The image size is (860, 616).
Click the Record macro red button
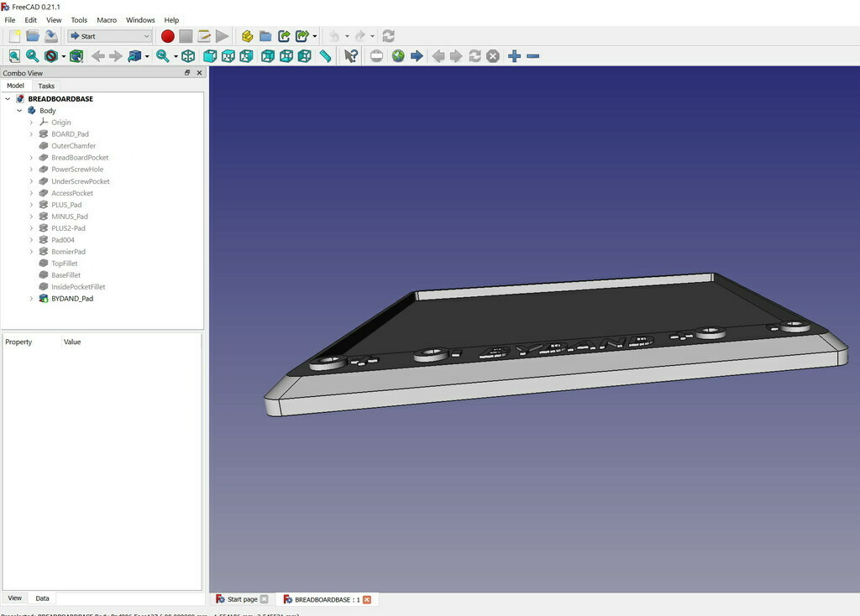point(167,36)
